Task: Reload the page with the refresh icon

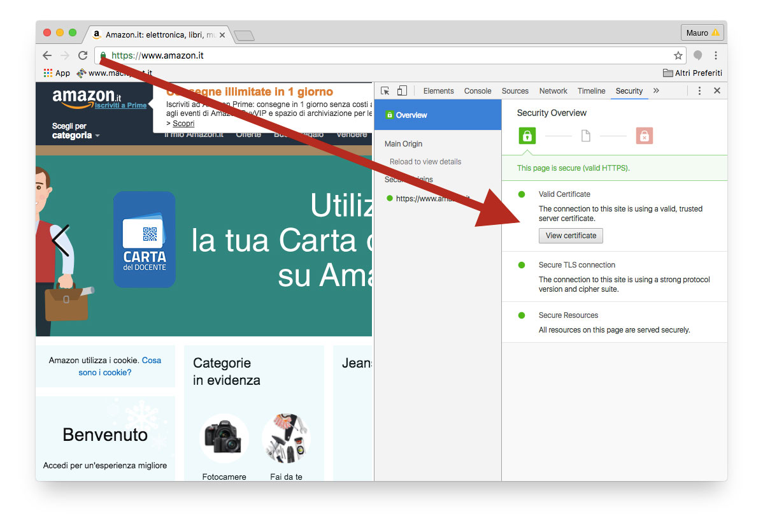Action: [x=83, y=55]
